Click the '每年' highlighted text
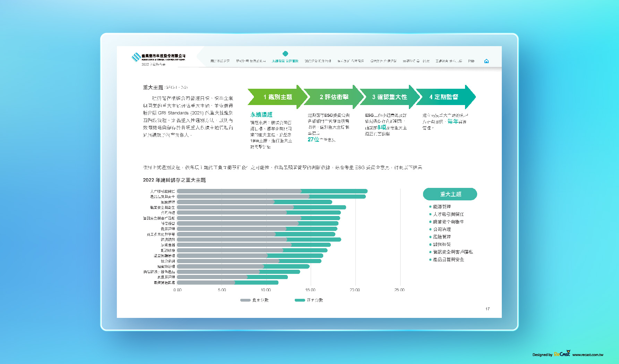The image size is (619, 364). click(x=453, y=121)
